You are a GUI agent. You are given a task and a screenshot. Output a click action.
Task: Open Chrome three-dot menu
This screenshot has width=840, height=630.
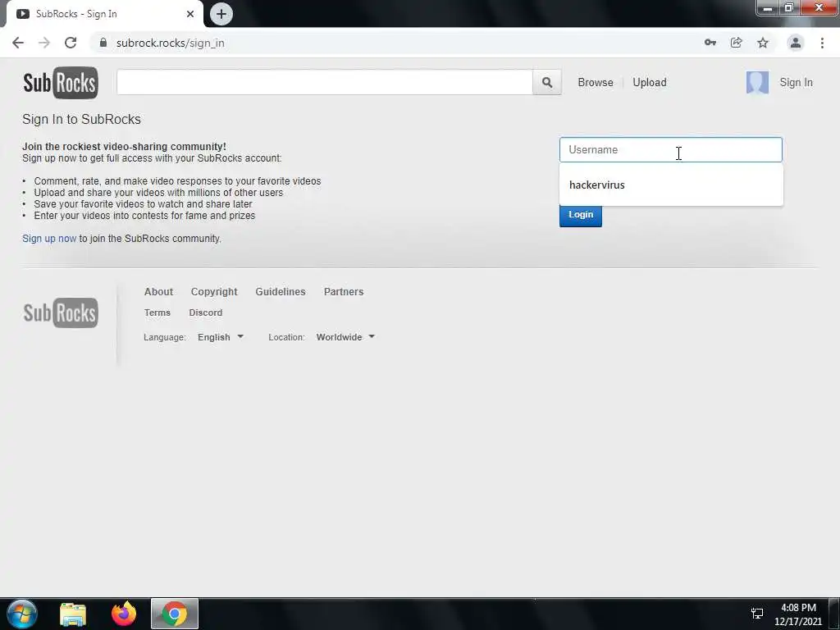822,43
